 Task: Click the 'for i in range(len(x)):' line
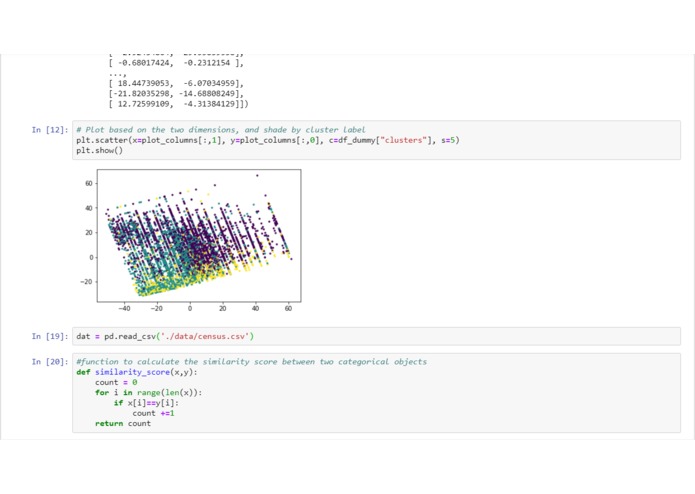[148, 393]
